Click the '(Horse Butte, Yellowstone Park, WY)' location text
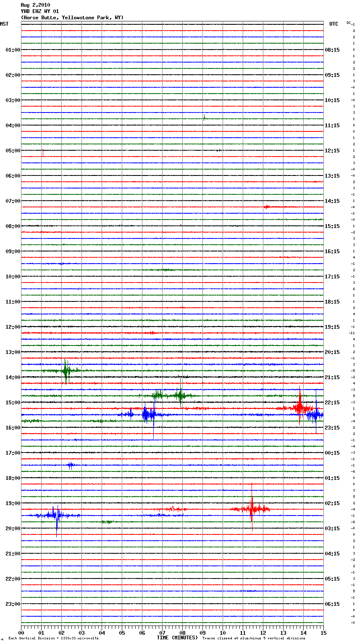The width and height of the screenshot is (357, 644). pyautogui.click(x=72, y=18)
